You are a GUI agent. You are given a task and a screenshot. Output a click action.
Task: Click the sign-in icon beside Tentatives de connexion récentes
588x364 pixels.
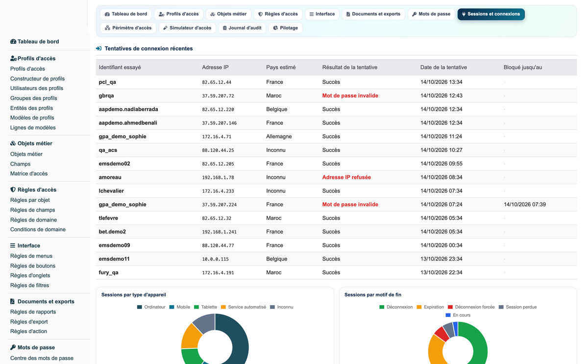pyautogui.click(x=99, y=49)
